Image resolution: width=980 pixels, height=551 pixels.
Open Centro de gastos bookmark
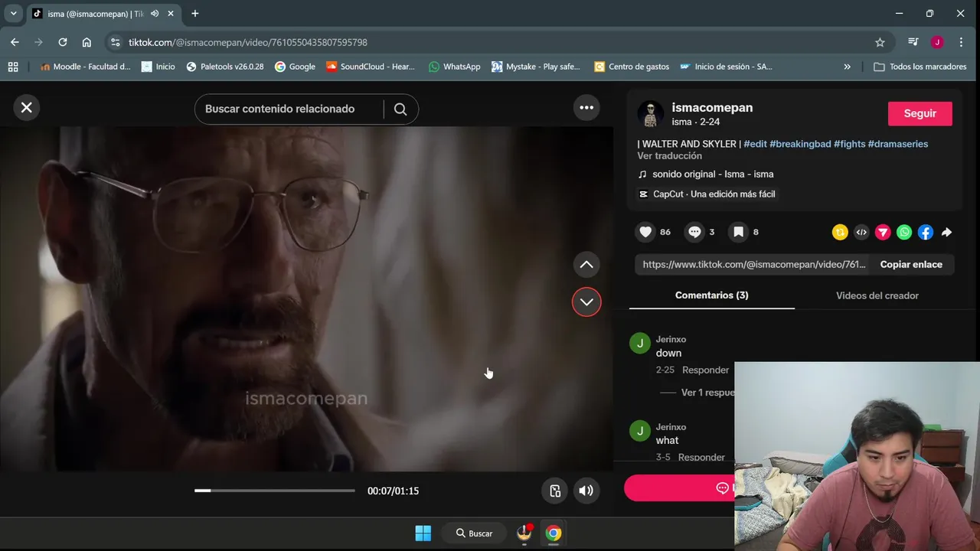[632, 67]
